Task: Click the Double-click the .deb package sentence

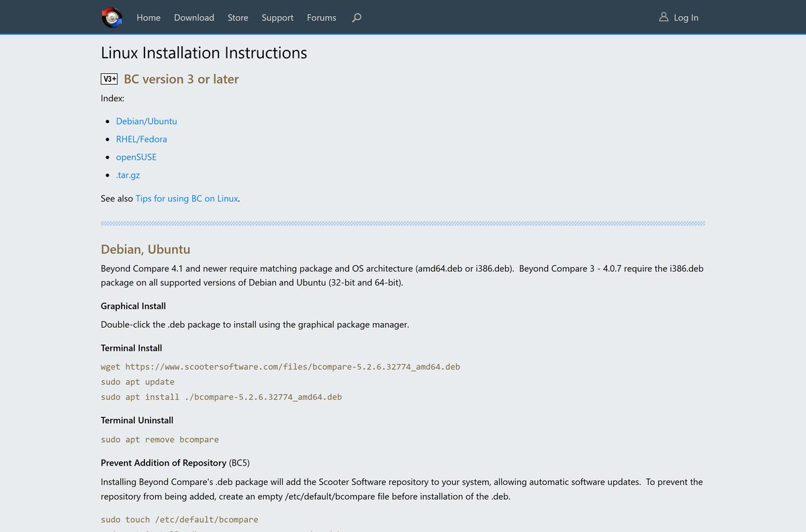Action: pyautogui.click(x=255, y=324)
